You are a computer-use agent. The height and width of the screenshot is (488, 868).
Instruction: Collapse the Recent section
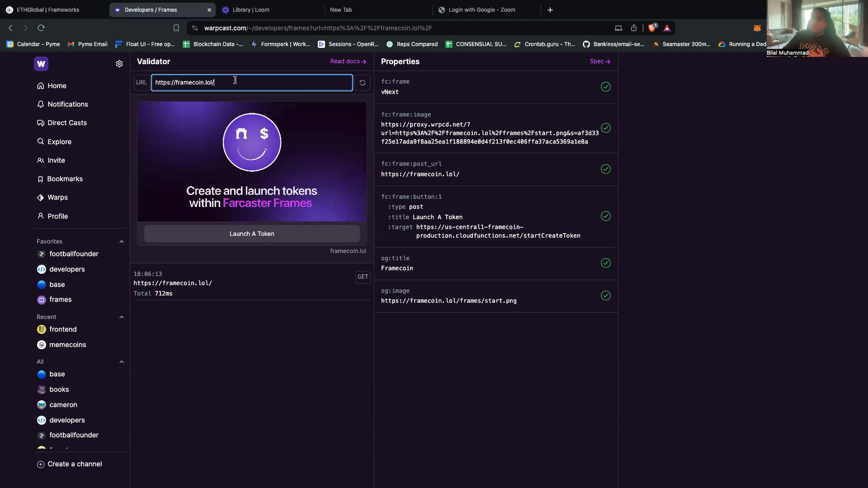point(122,317)
